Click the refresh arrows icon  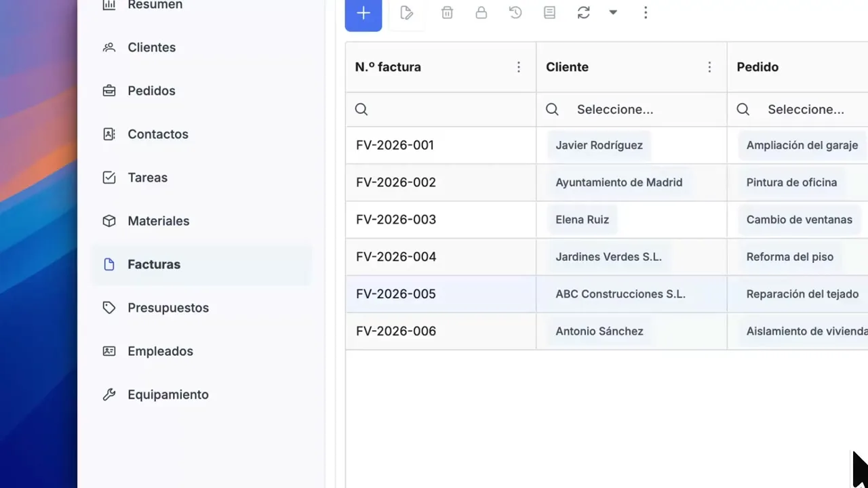[x=584, y=13]
